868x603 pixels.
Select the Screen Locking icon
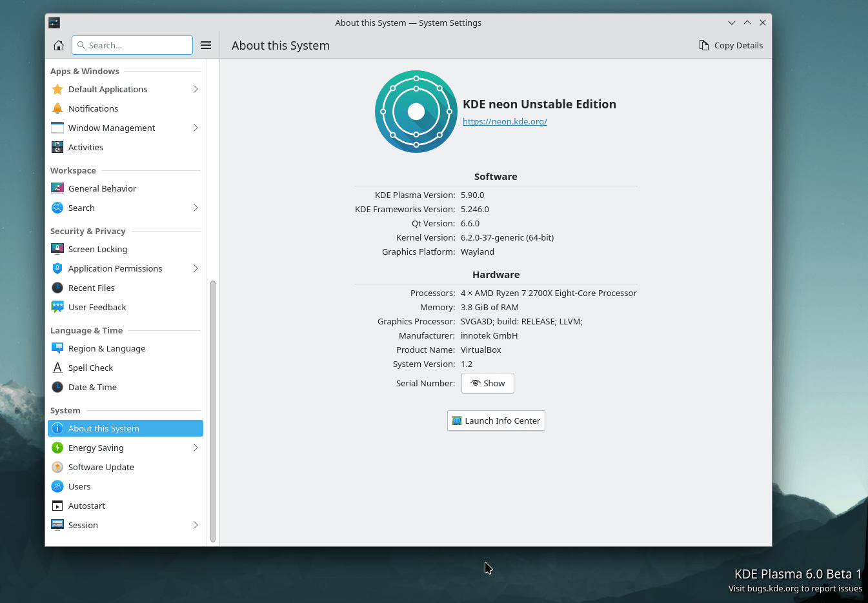(57, 249)
